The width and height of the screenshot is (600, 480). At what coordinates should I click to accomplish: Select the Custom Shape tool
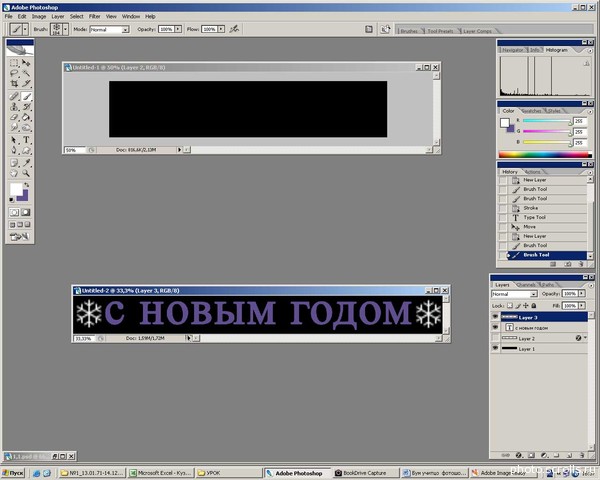[26, 150]
